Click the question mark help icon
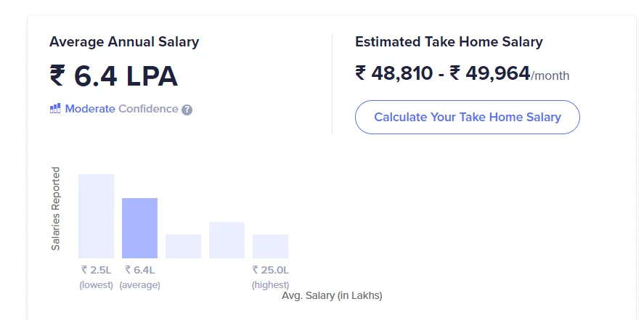644x320 pixels. (187, 110)
